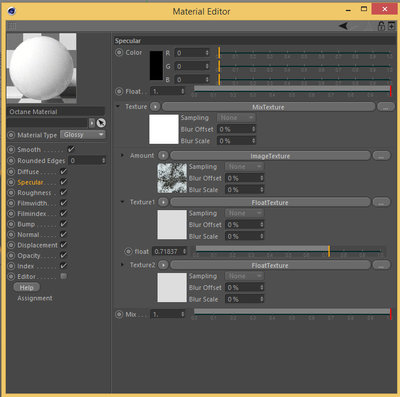
Task: Click the back arrow icon in top bar
Action: [343, 26]
